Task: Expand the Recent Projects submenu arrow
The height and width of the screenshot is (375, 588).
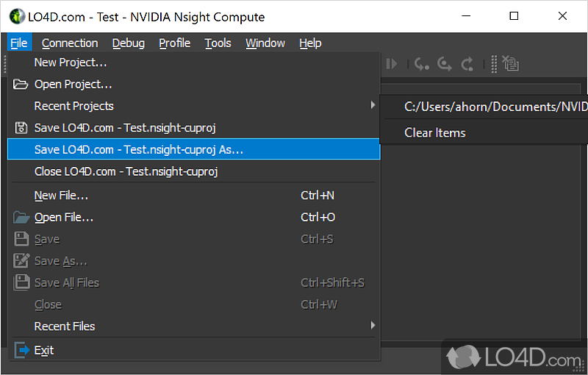Action: (373, 106)
